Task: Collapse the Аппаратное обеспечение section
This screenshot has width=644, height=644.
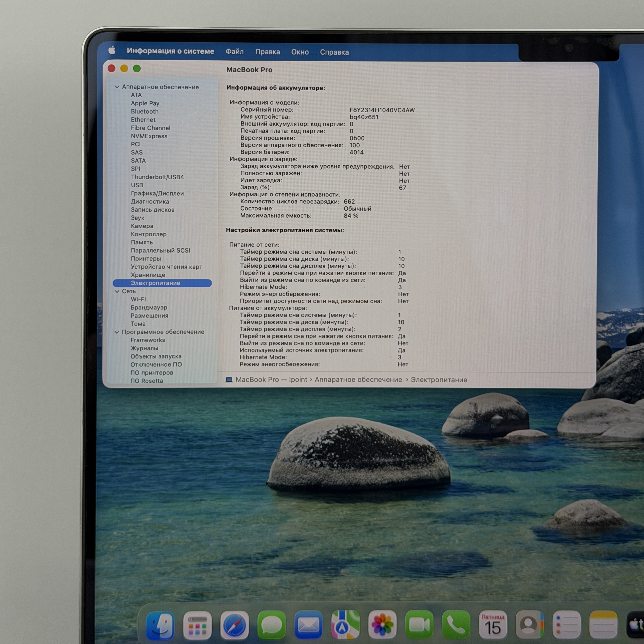Action: click(x=117, y=87)
